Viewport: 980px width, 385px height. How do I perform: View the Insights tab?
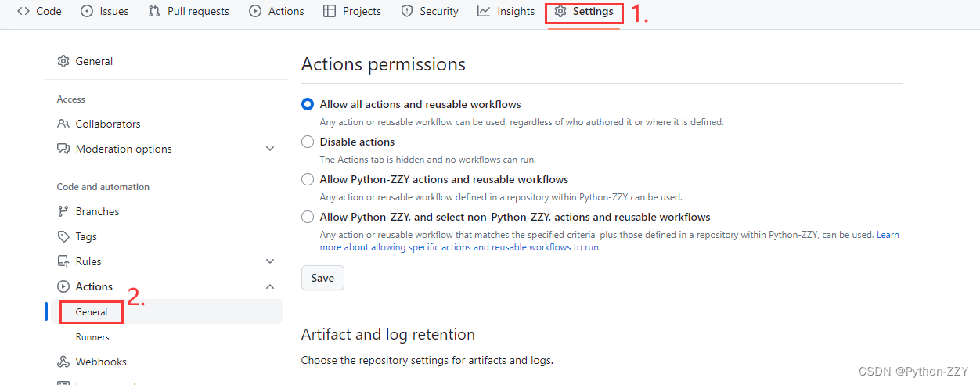point(506,11)
